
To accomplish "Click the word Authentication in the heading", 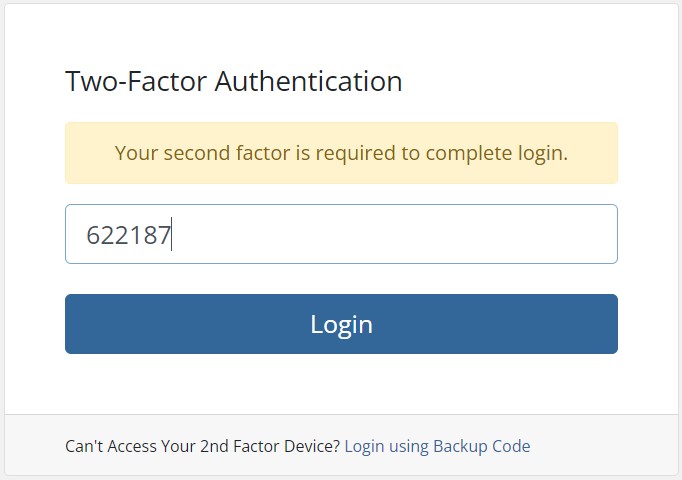I will (308, 81).
